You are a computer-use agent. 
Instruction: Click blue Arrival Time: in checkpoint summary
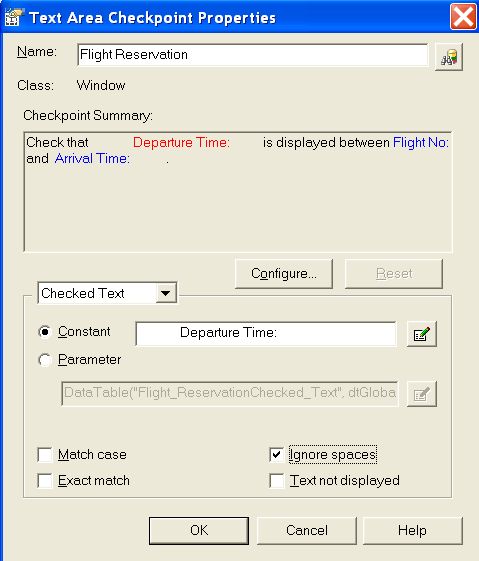coord(92,158)
